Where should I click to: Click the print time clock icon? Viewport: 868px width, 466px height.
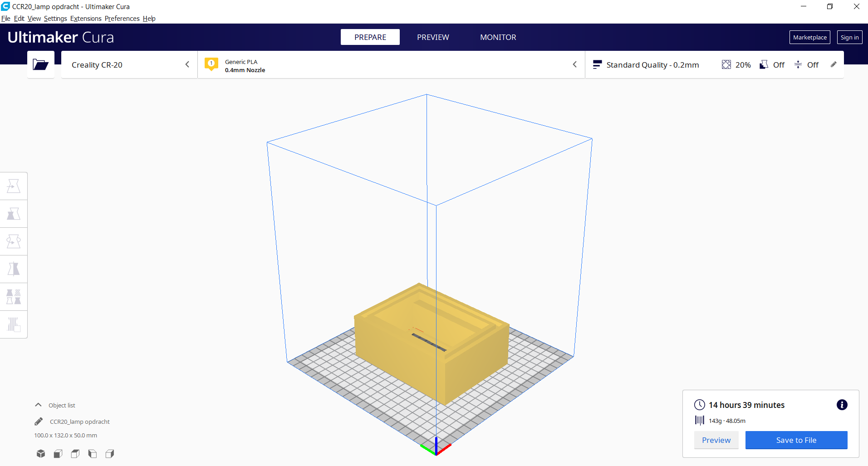[x=700, y=405]
